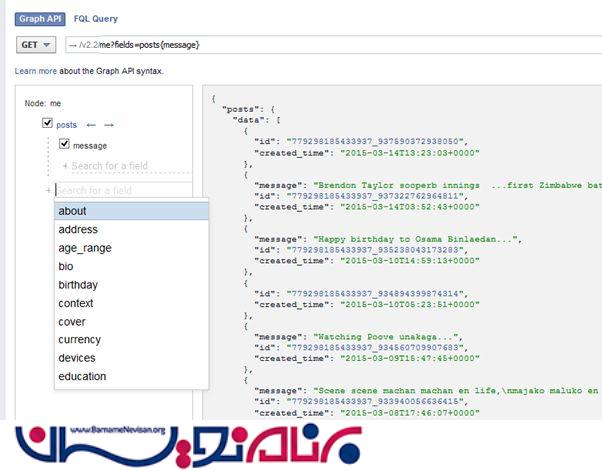602x470 pixels.
Task: Select about from the field suggestions
Action: [x=72, y=211]
